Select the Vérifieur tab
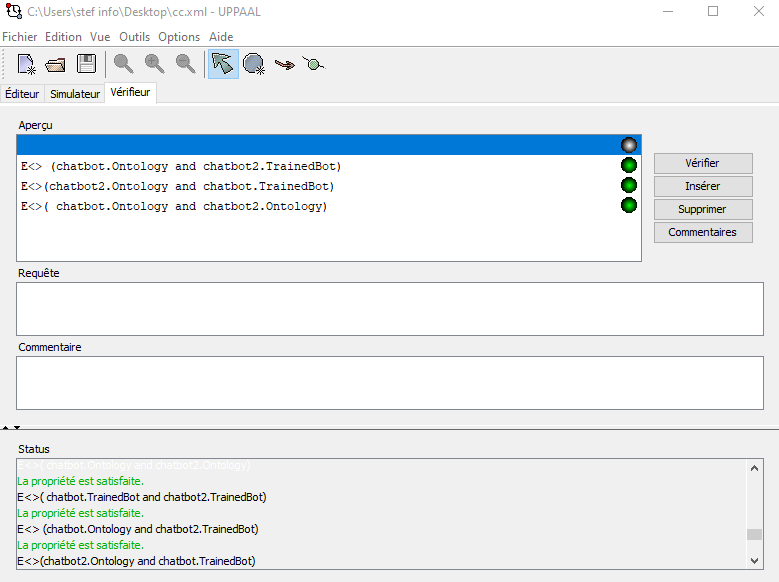 point(130,92)
